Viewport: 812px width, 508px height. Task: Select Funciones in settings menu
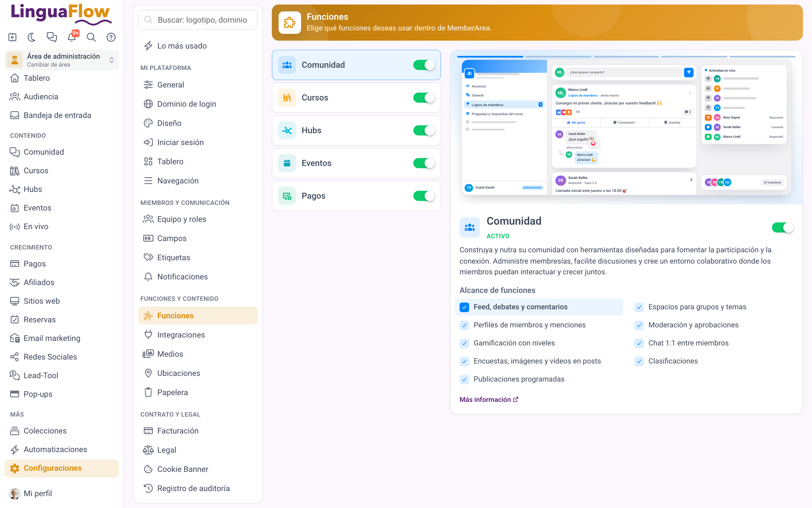[x=198, y=316]
